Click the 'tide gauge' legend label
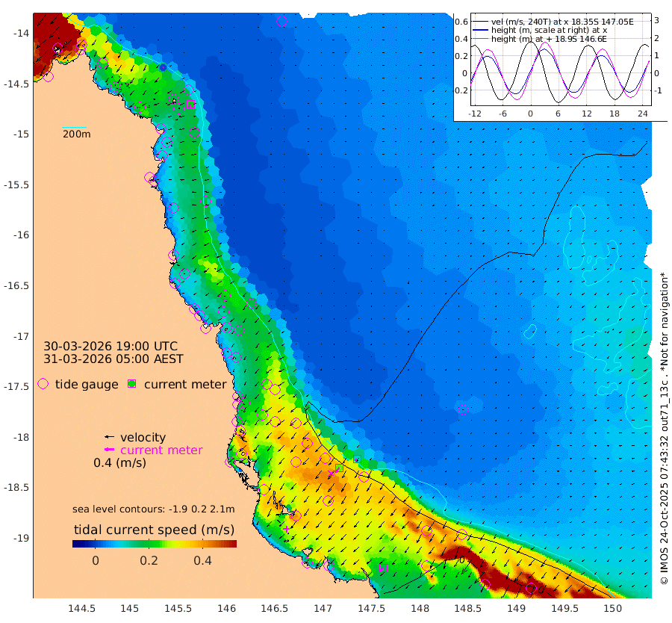Viewport: 672px width, 623px height. [87, 384]
